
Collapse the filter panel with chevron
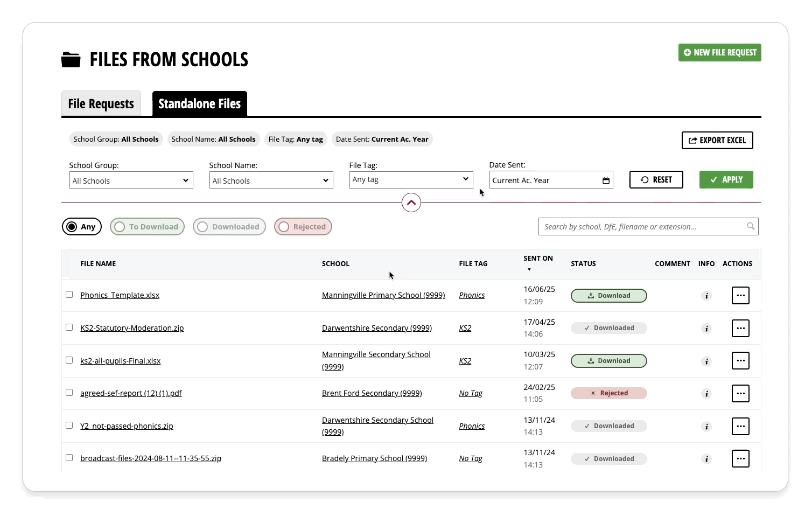point(411,203)
